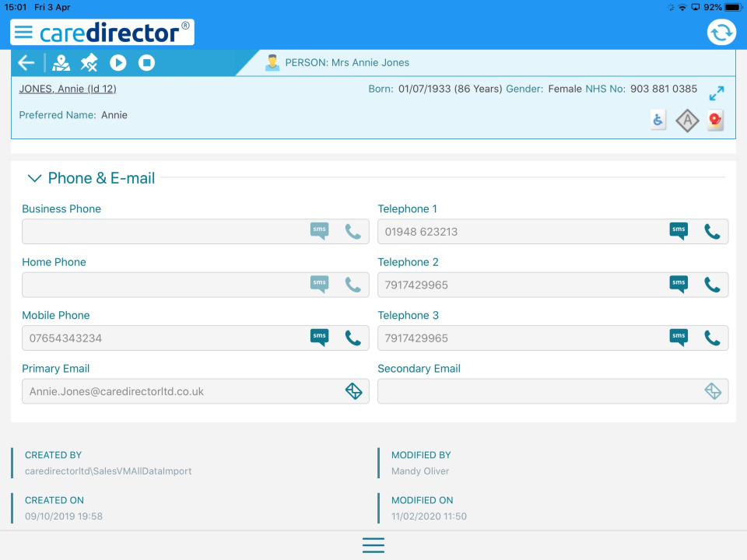
Task: Tap the red alarm bell icon
Action: click(x=715, y=120)
